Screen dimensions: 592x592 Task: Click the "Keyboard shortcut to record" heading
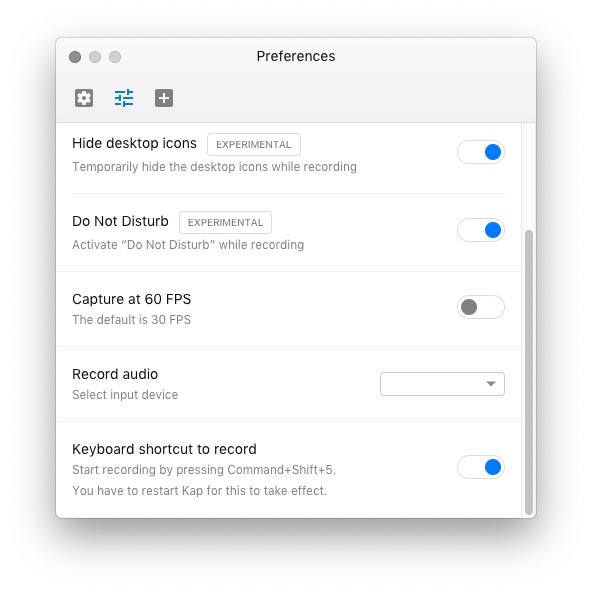click(x=165, y=449)
